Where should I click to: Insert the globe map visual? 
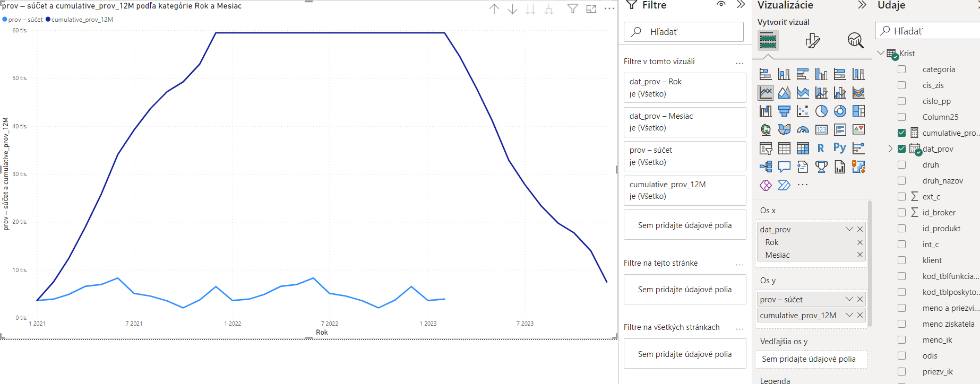tap(766, 130)
